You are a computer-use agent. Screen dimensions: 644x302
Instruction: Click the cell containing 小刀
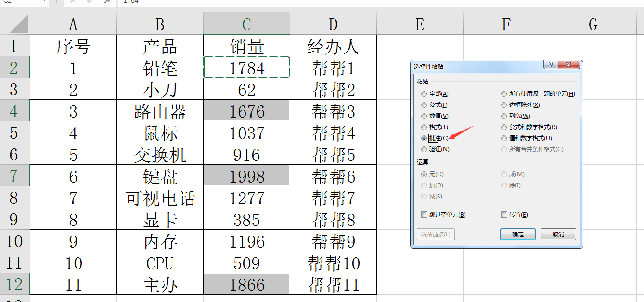pyautogui.click(x=160, y=89)
